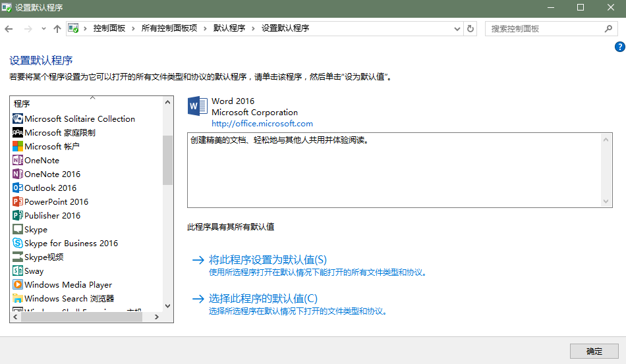626x364 pixels.
Task: Click 将此程序设置为默认值(S)
Action: (268, 260)
